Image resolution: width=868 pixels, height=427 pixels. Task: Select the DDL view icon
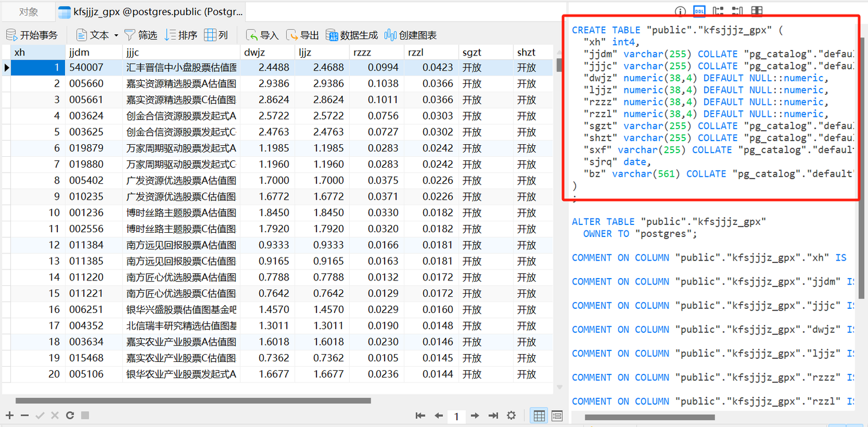pyautogui.click(x=699, y=11)
